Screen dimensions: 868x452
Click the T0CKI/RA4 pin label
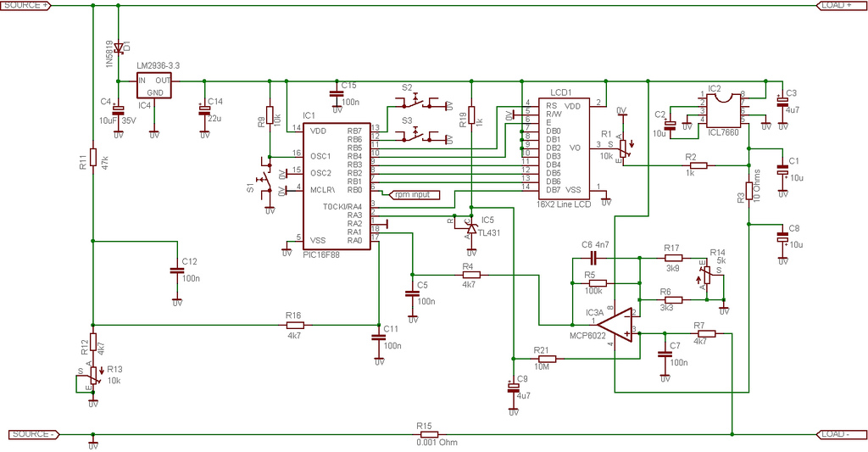tap(342, 207)
